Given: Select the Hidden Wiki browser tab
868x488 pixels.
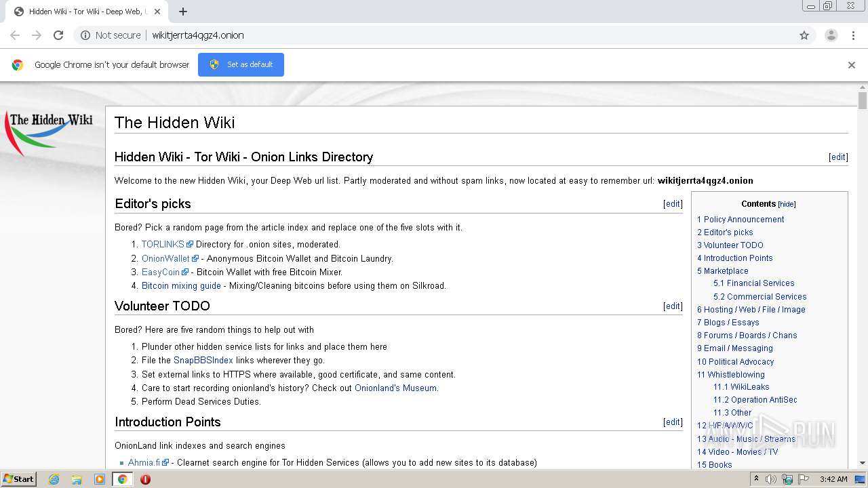Looking at the screenshot, I should tap(85, 12).
